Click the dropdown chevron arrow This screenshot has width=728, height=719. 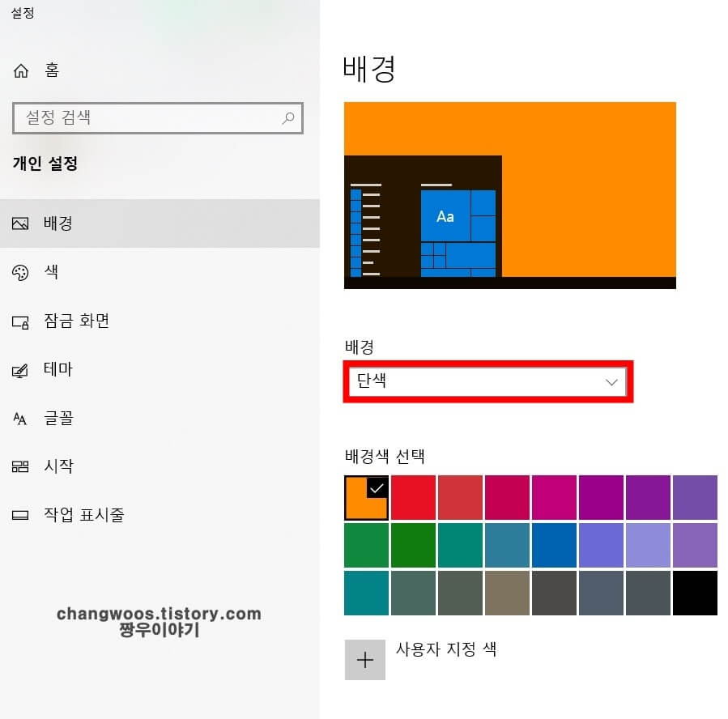pos(612,381)
